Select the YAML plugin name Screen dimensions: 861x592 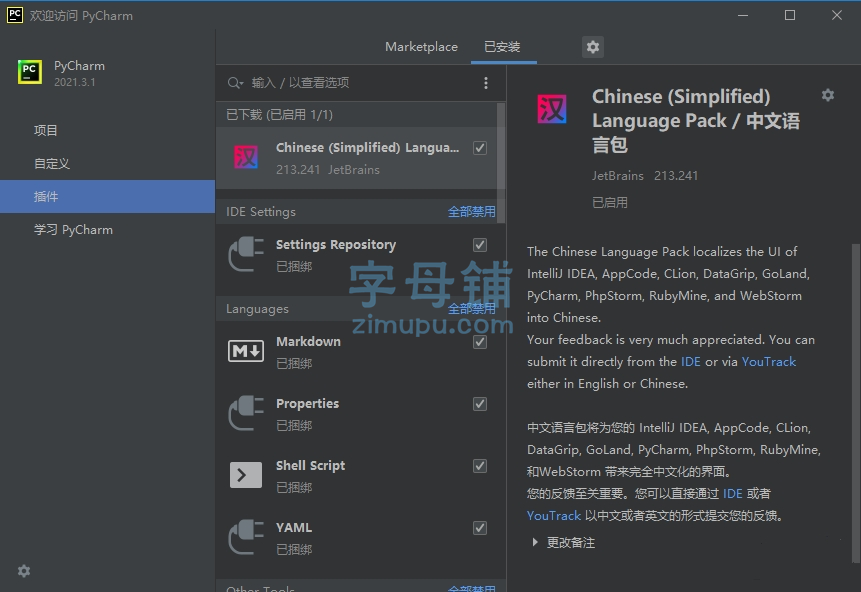coord(294,528)
